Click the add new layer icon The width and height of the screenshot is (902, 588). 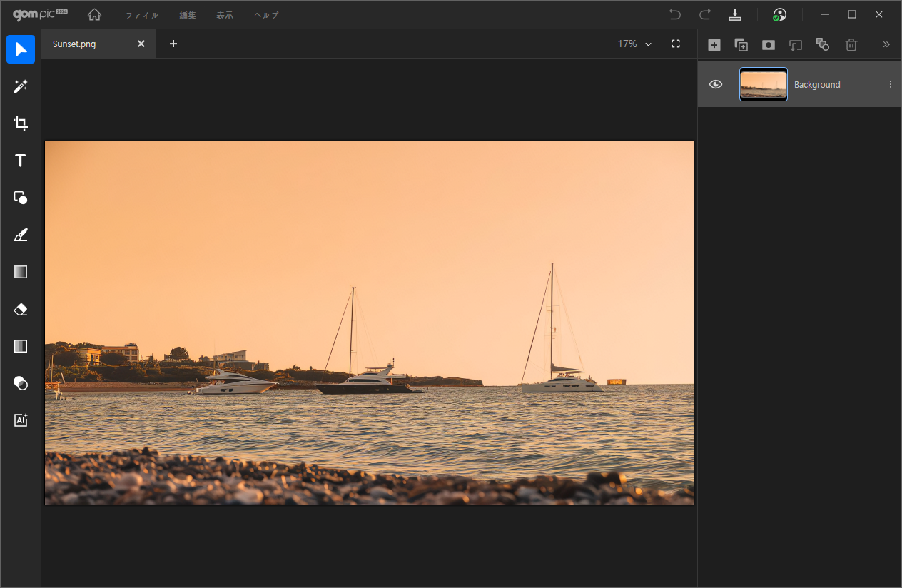coord(714,44)
